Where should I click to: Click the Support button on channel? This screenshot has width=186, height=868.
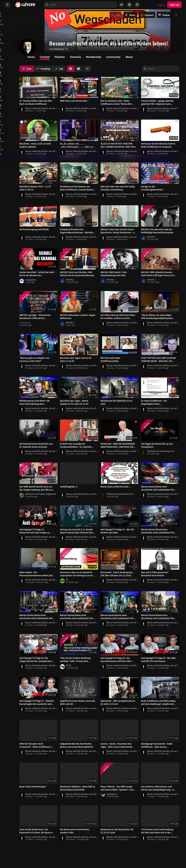click(x=147, y=15)
